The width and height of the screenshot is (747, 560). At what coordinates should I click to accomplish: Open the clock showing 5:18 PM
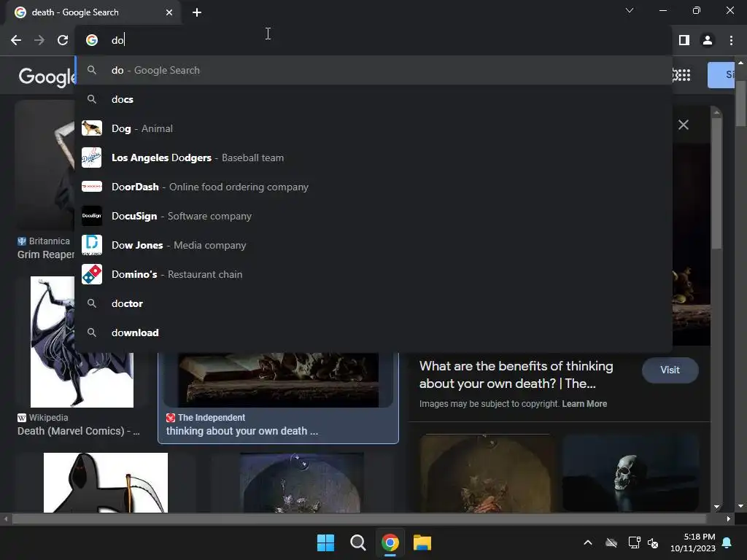click(x=693, y=542)
